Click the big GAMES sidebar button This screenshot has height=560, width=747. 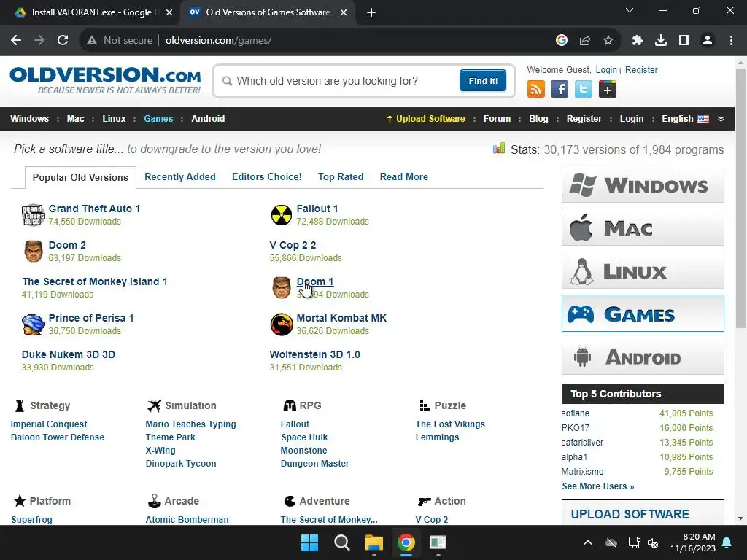click(x=643, y=314)
